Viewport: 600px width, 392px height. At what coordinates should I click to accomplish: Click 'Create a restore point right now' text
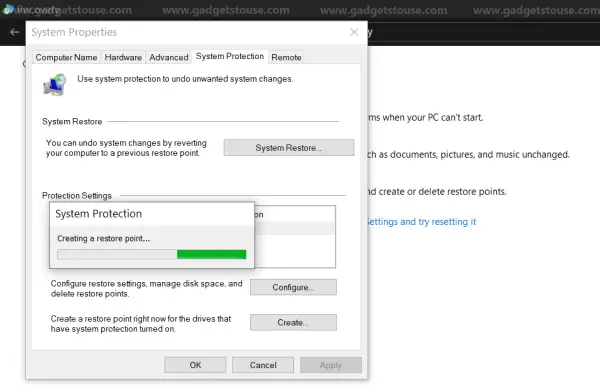[x=141, y=324]
